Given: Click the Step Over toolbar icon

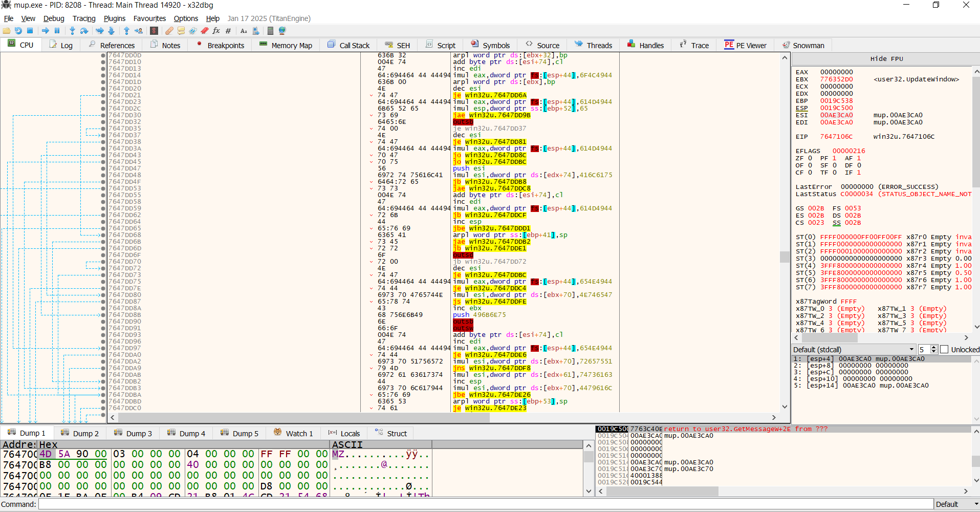Looking at the screenshot, I should click(84, 31).
